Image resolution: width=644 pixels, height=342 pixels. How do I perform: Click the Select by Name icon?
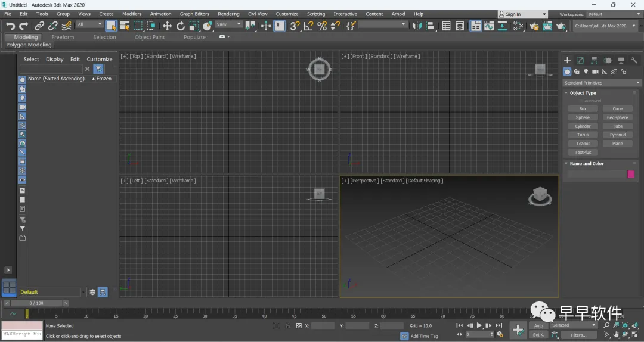click(x=125, y=26)
